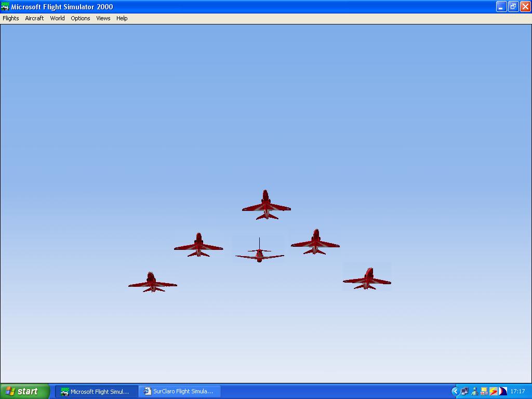Open MSN Messenger tray icon
The width and height of the screenshot is (532, 399).
(475, 392)
